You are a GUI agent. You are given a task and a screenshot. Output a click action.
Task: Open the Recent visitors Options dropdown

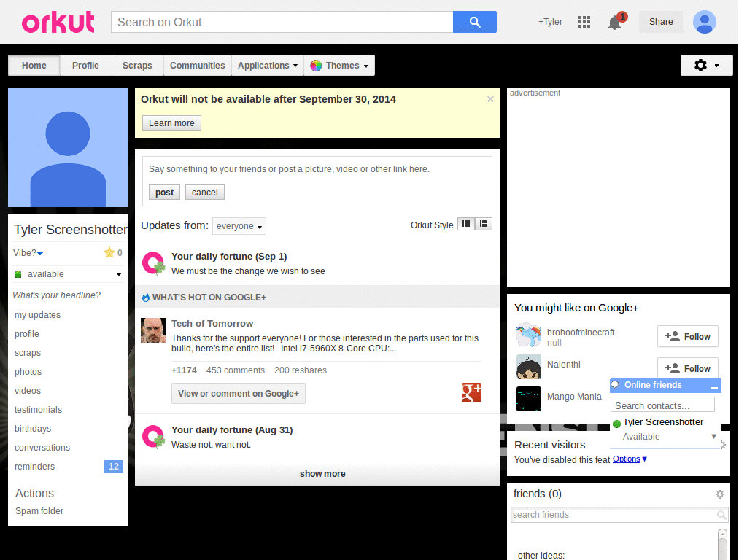[x=630, y=459]
